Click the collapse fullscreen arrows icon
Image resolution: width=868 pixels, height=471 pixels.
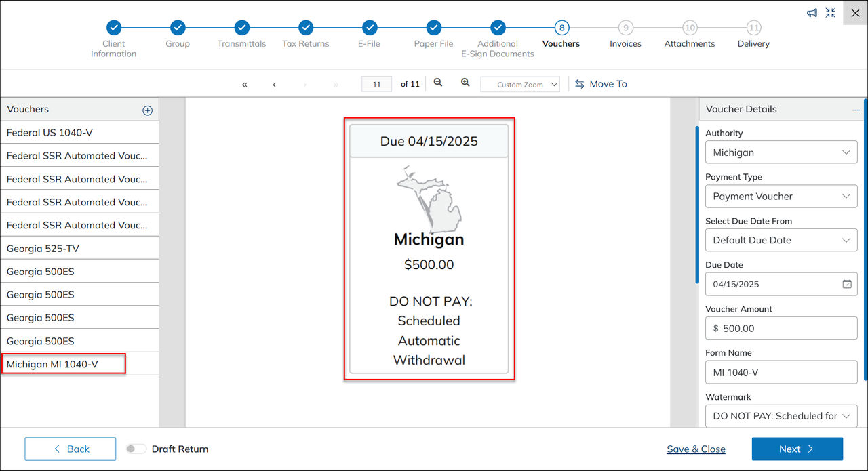tap(831, 13)
